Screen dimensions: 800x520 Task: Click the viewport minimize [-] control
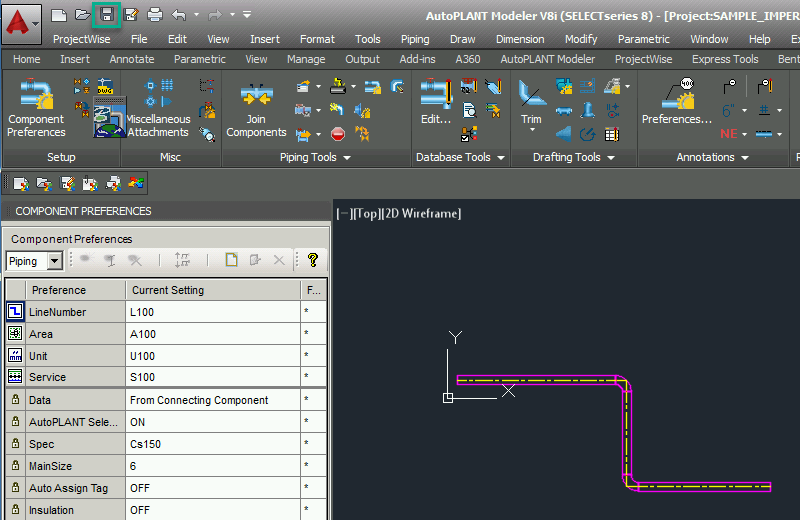(342, 213)
